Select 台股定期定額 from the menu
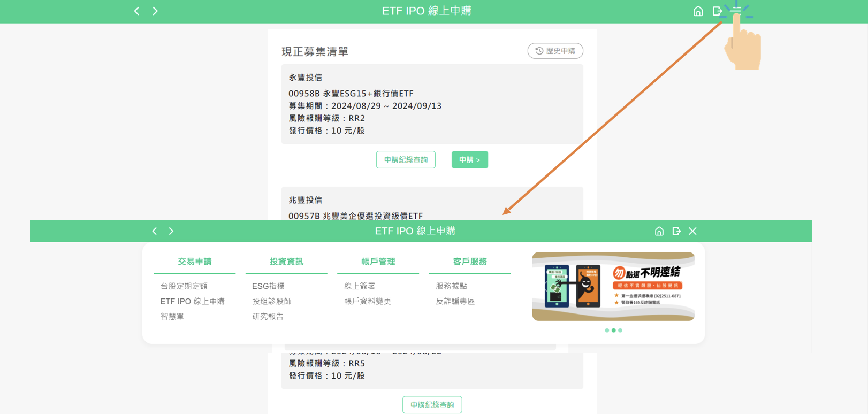Screen dimensions: 868x414 184,286
